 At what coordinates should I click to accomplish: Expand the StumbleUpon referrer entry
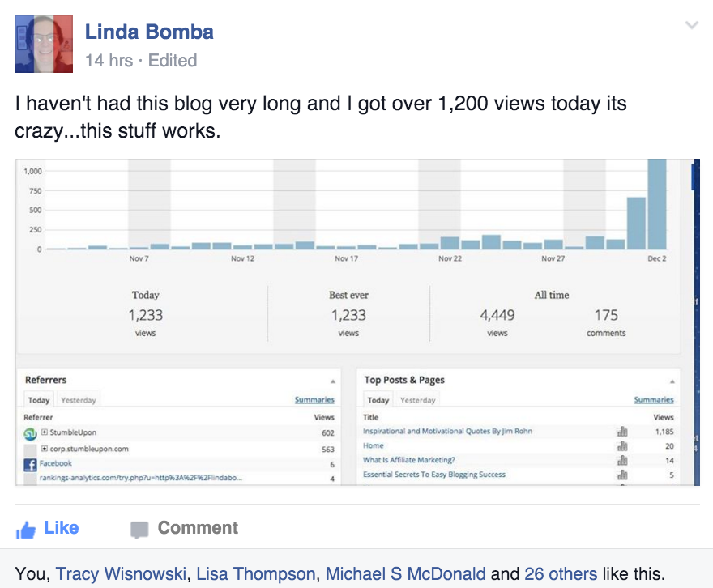44,432
